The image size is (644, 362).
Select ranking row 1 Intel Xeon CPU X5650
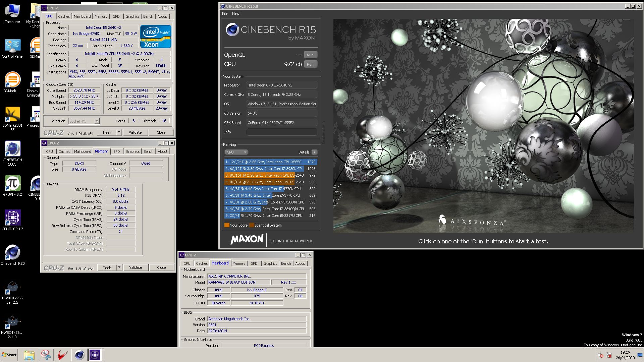(x=270, y=162)
